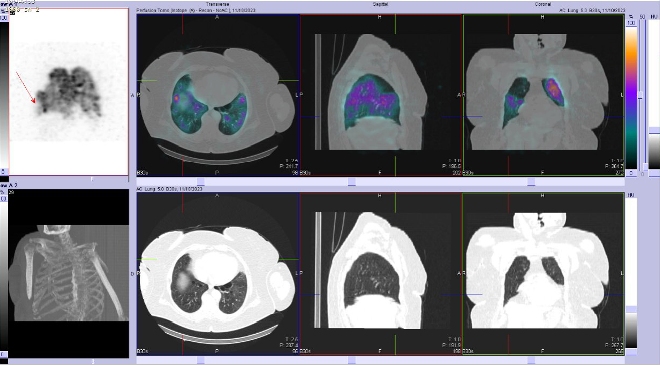Click the perfusion color scale bar
This screenshot has width=660, height=365.
click(x=631, y=98)
